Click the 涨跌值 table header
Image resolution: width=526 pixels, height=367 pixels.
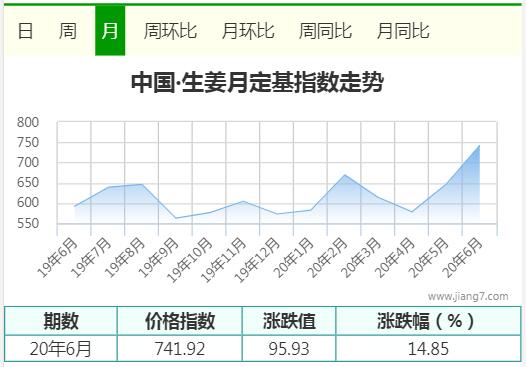click(289, 321)
